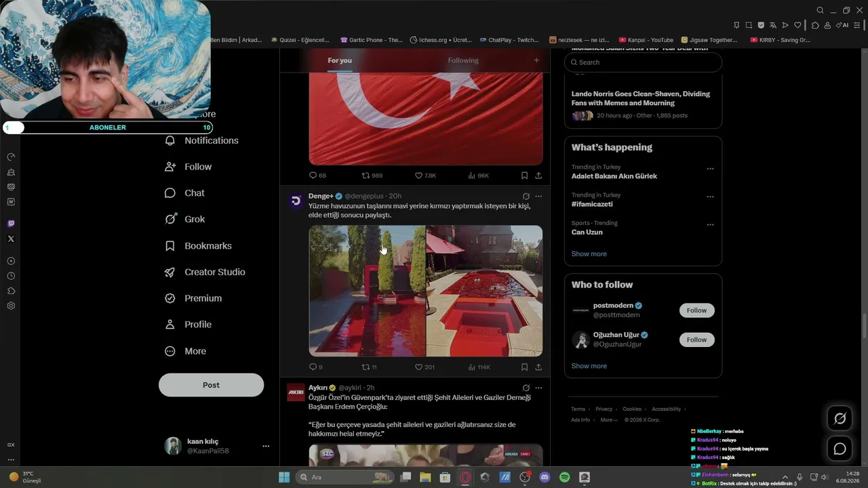868x488 pixels.
Task: Open Grok in the X navigation
Action: coord(184,219)
